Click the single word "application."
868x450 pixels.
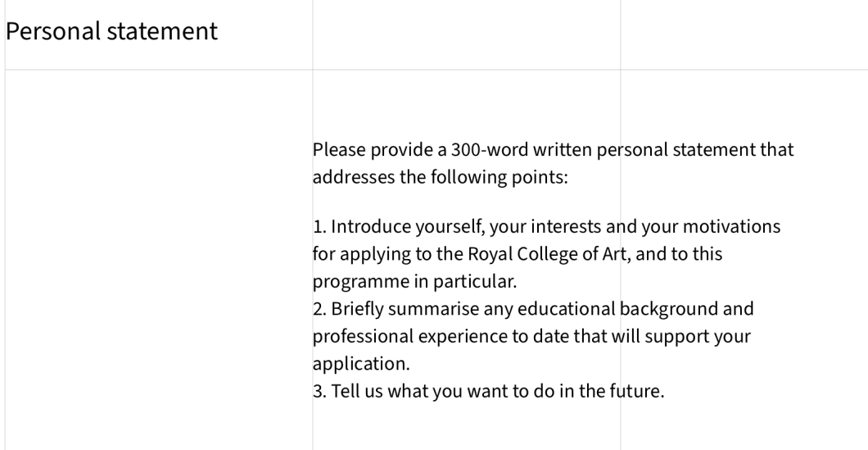click(361, 364)
